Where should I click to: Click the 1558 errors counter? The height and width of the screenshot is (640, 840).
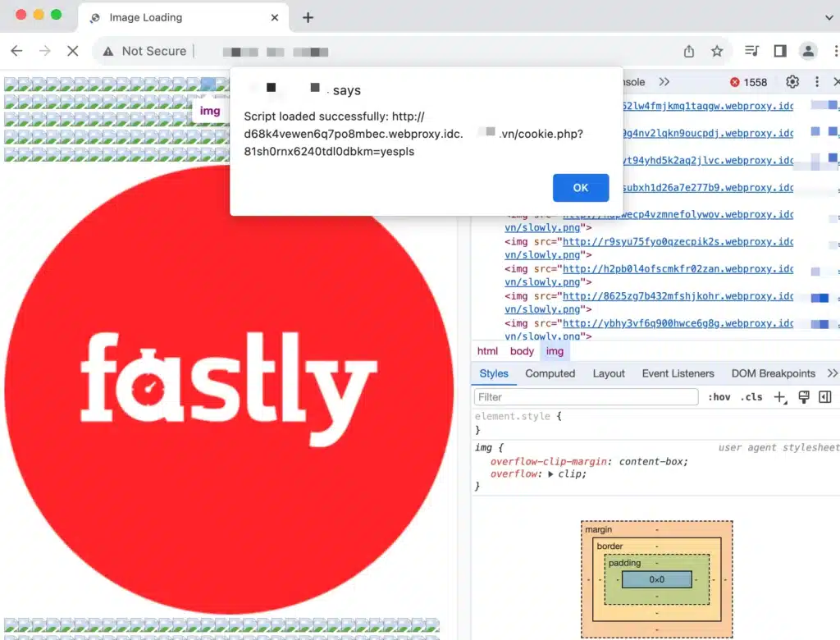[748, 82]
